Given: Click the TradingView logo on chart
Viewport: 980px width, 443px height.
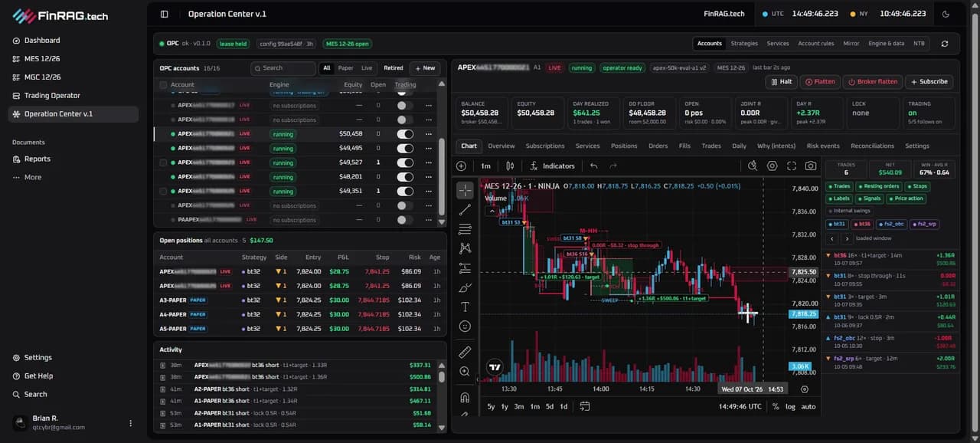Looking at the screenshot, I should tap(495, 367).
